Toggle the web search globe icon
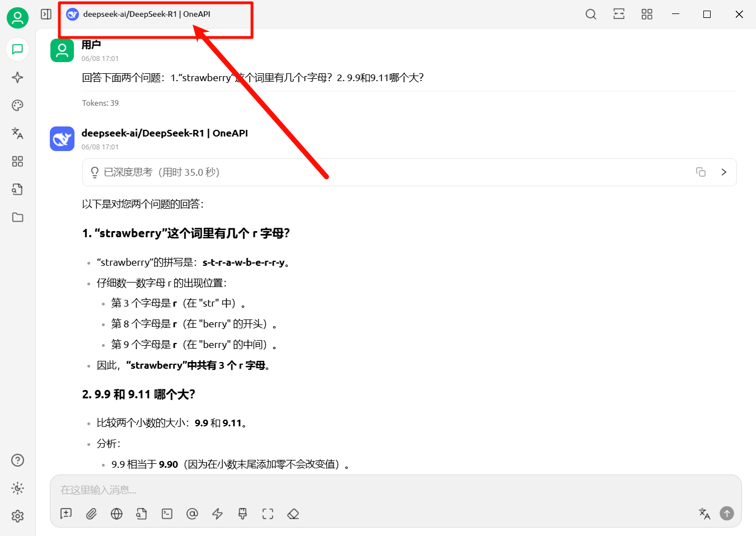 tap(116, 514)
